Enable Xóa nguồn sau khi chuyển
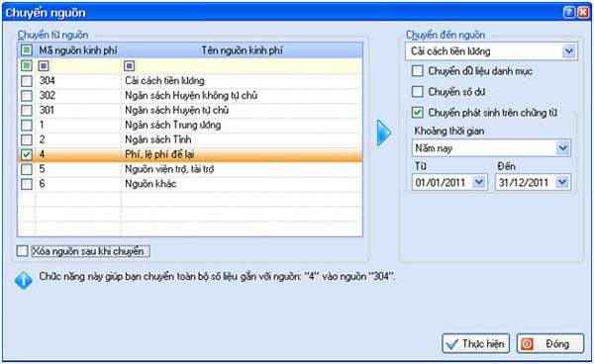The height and width of the screenshot is (364, 594). pos(23,251)
